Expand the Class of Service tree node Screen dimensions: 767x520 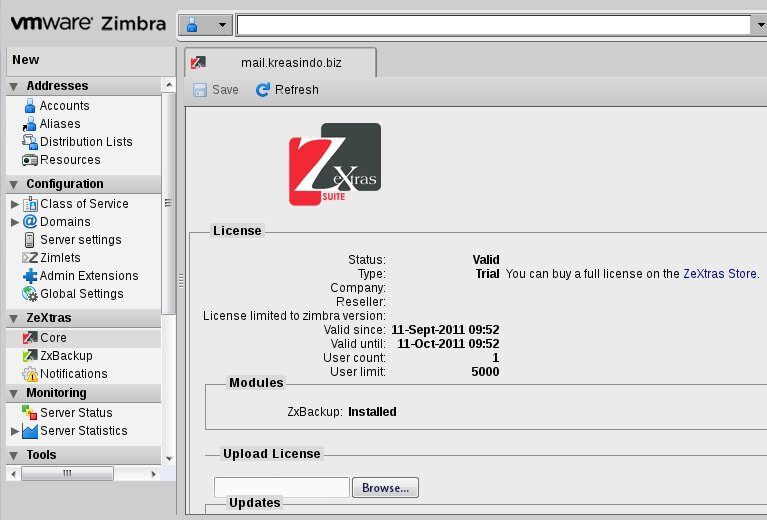pos(15,204)
